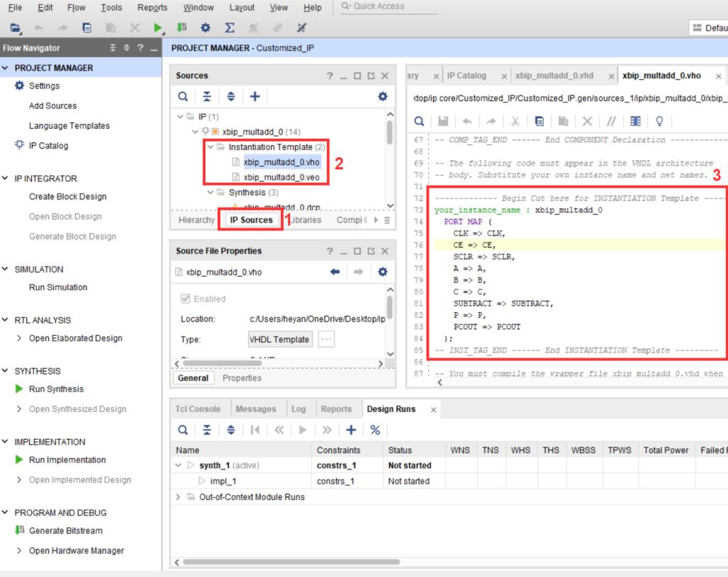Collapse the xbip_multadd_0 IP node
Screen dimensions: 728x577
196,132
